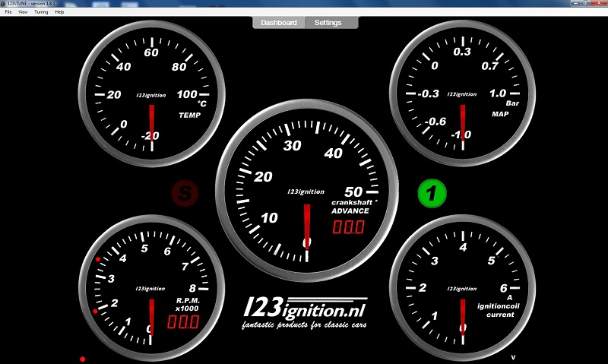Click the red digital RPM readout

182,322
